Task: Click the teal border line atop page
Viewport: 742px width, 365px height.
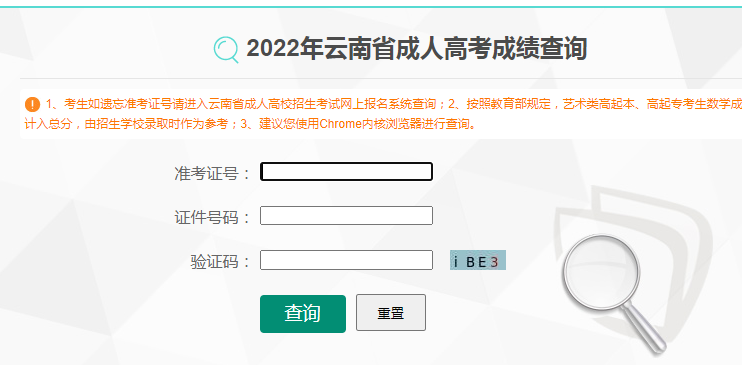Action: 371,7
